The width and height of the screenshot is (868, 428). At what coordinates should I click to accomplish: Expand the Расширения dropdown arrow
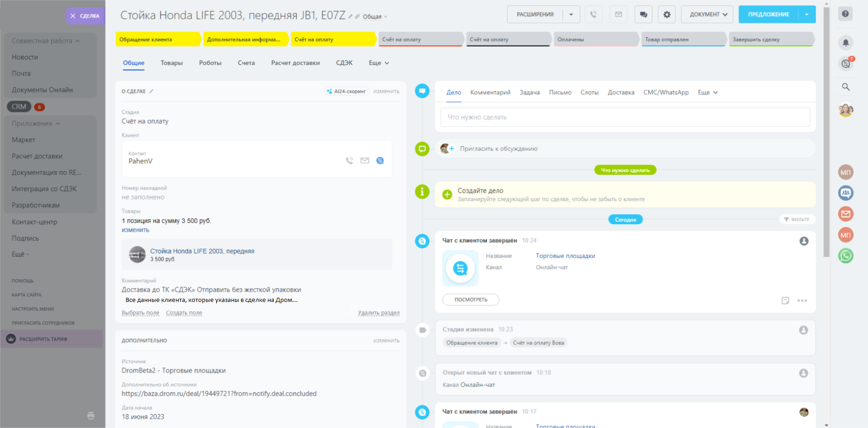coord(571,14)
